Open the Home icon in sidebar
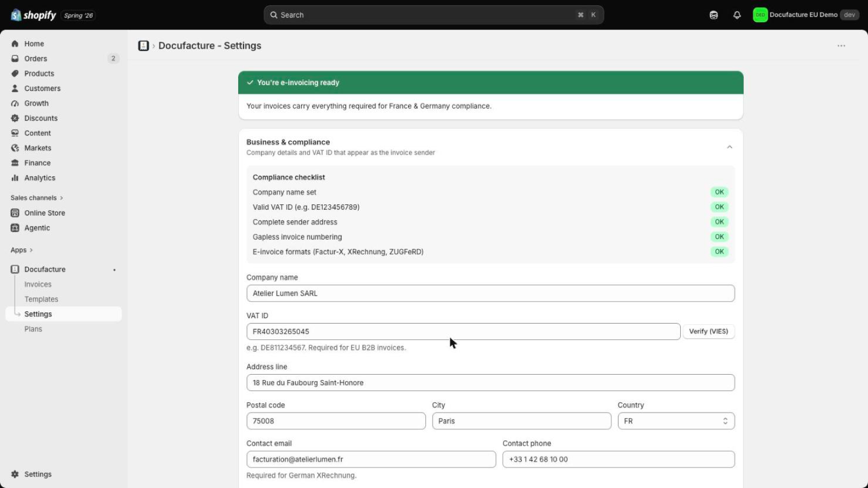The image size is (868, 488). point(15,44)
